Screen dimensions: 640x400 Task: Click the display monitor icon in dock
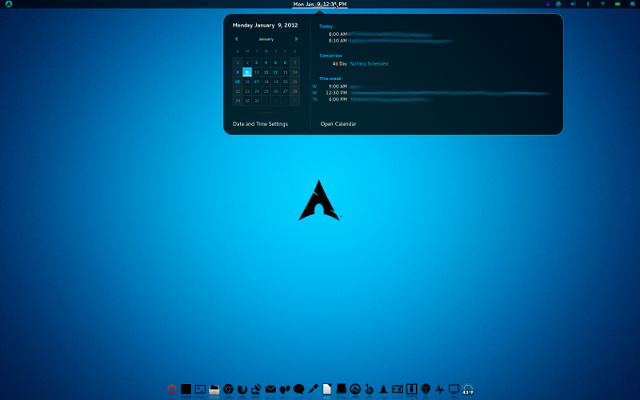coord(454,389)
